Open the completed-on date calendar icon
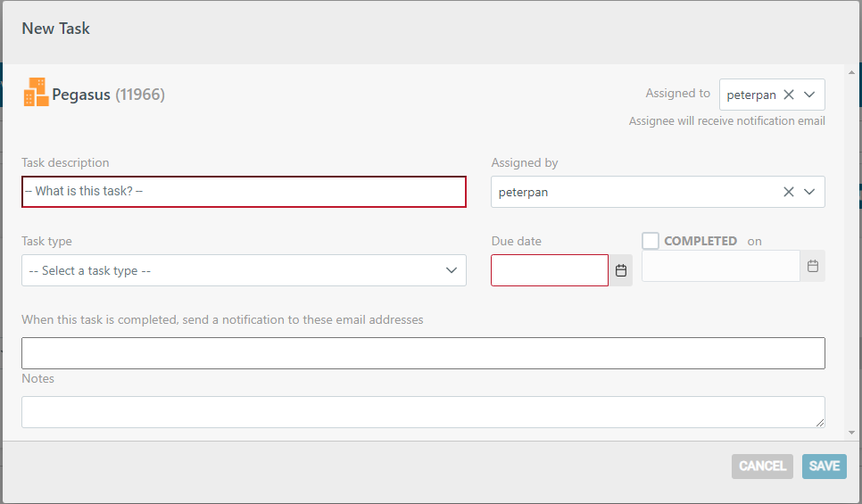 pyautogui.click(x=813, y=266)
